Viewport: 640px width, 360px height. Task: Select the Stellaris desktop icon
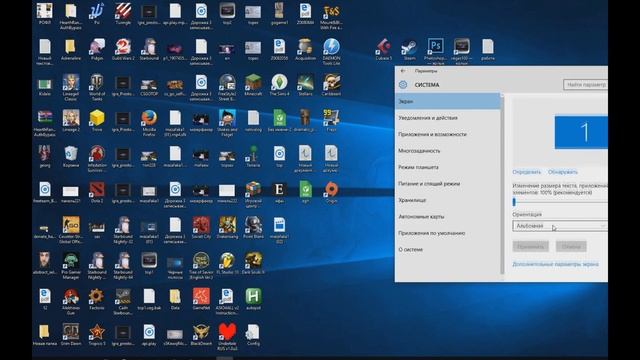click(x=305, y=85)
